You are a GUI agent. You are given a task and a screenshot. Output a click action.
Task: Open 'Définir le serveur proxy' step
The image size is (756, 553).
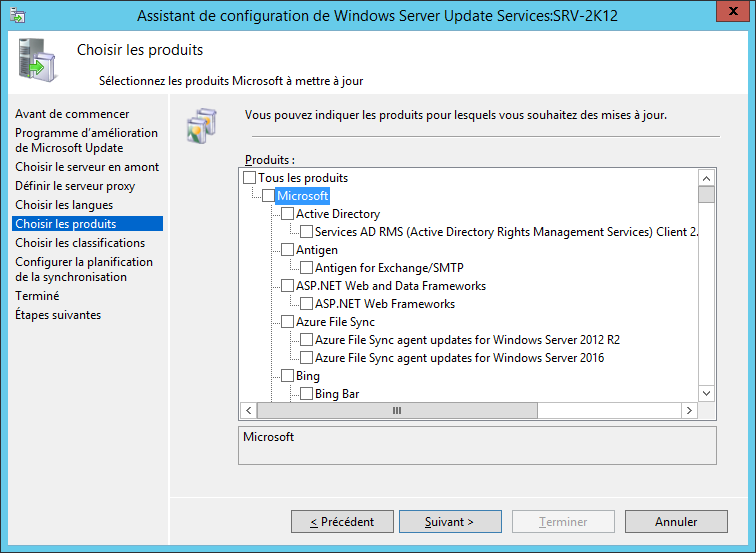tap(75, 186)
